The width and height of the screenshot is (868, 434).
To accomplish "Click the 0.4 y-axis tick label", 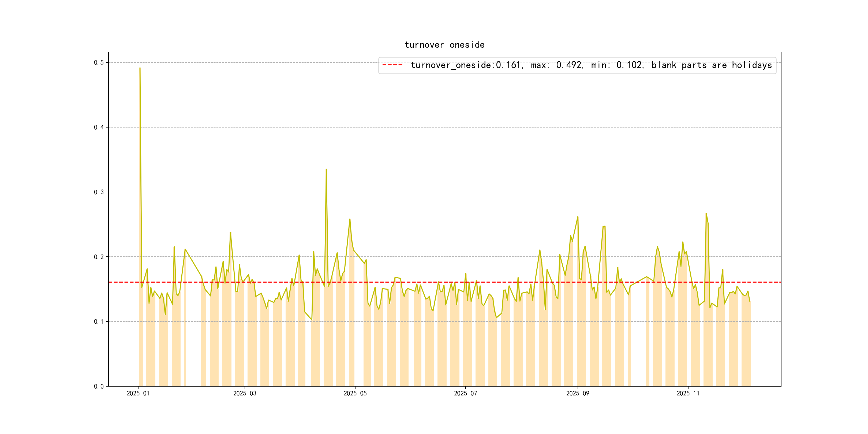I will click(99, 127).
